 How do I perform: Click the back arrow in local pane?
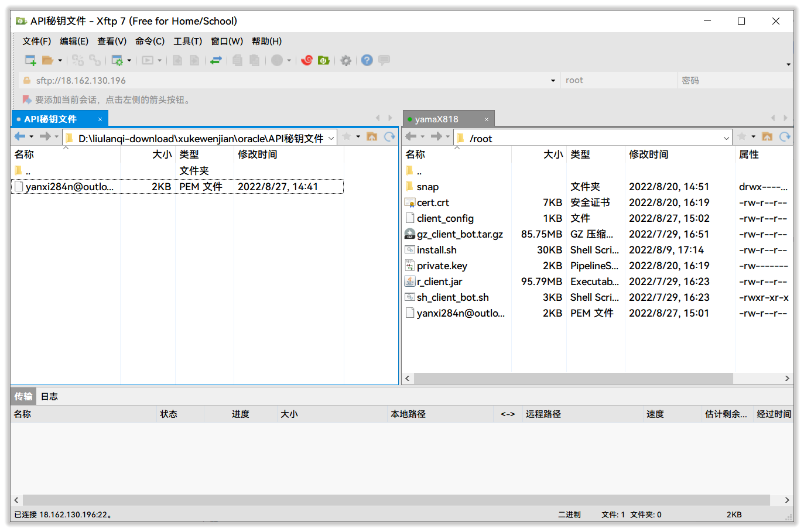pyautogui.click(x=20, y=137)
